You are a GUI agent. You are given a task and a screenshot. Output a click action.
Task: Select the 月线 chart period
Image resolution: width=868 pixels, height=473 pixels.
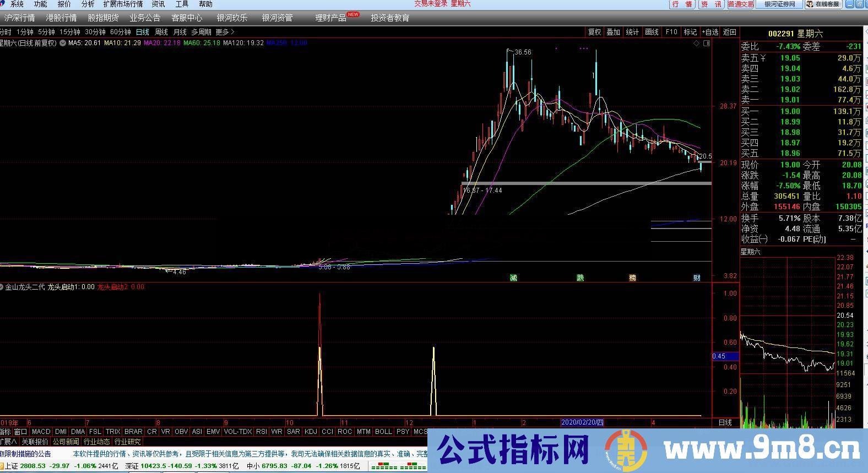click(180, 32)
